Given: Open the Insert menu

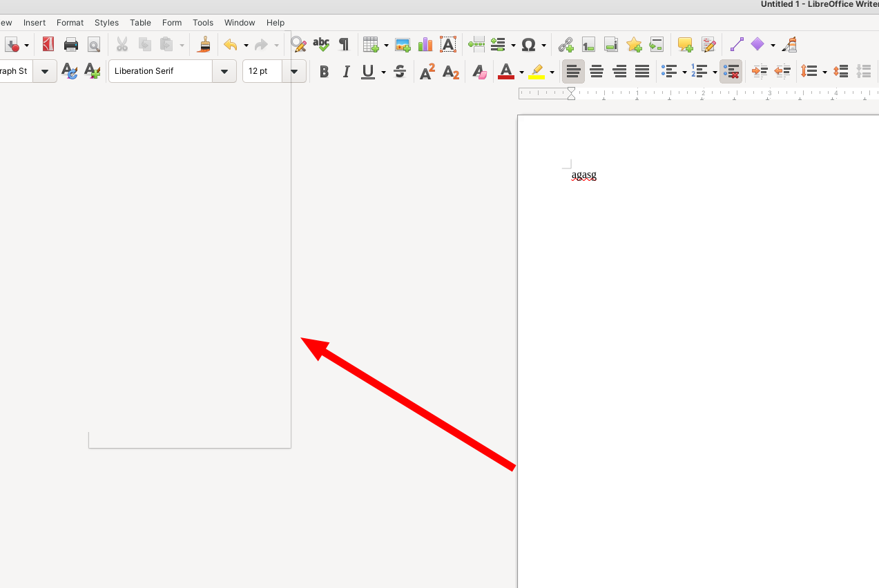Looking at the screenshot, I should point(35,23).
